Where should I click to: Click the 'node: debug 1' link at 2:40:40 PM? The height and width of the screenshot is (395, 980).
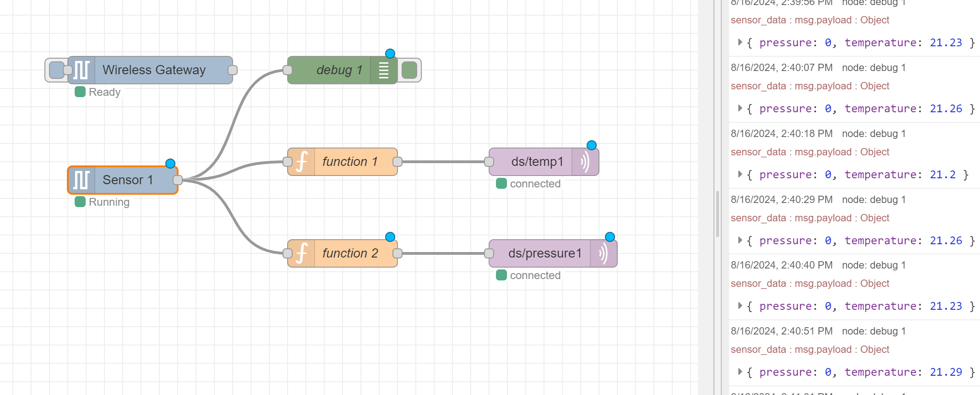(x=874, y=265)
